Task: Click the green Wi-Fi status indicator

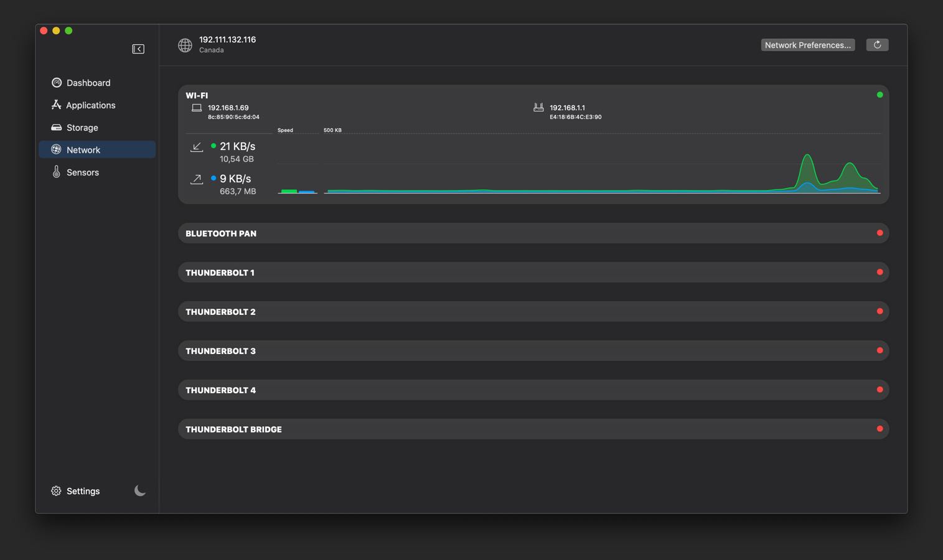Action: pos(880,95)
